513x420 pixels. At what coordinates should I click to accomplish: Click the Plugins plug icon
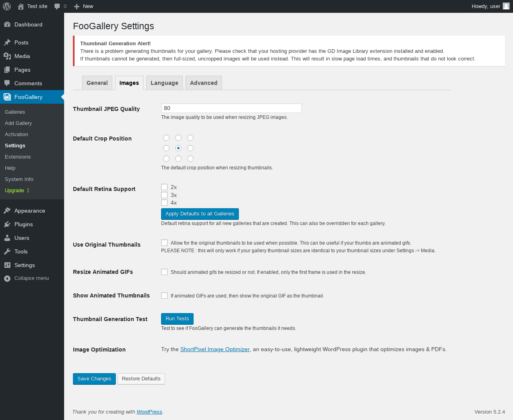[x=7, y=224]
